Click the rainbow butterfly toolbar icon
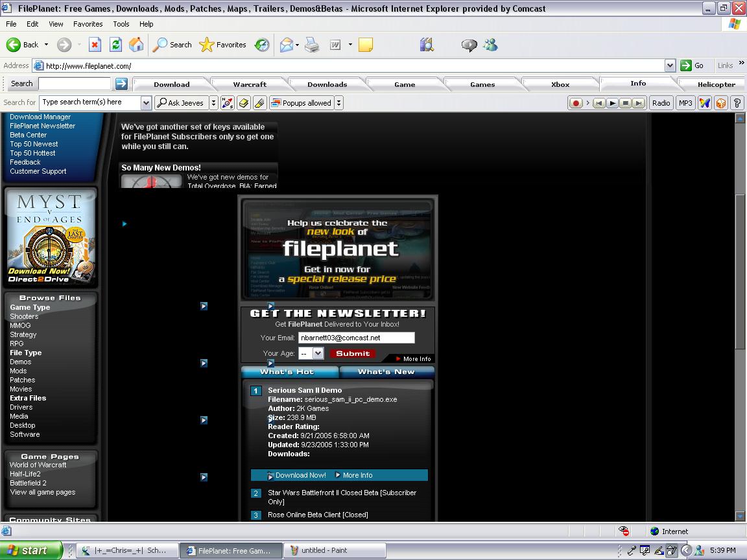 click(705, 103)
